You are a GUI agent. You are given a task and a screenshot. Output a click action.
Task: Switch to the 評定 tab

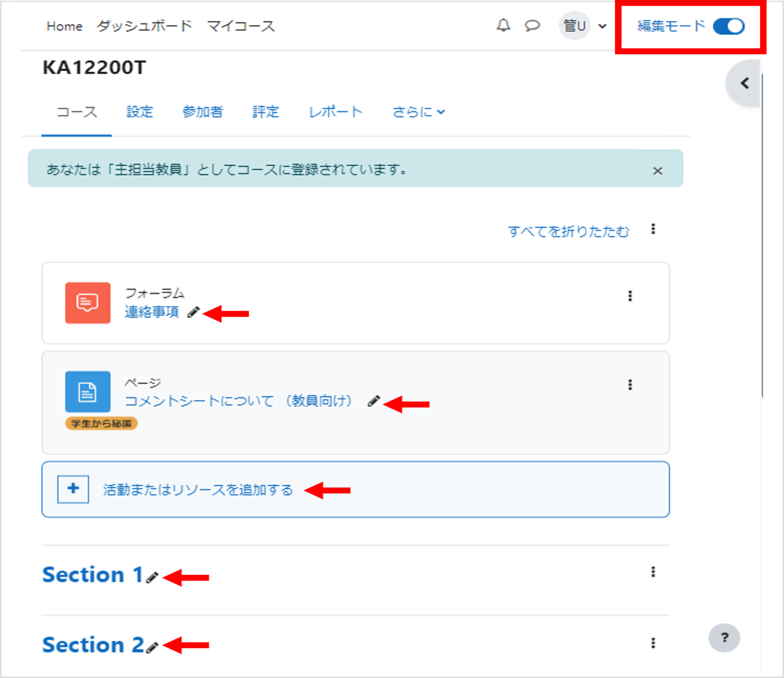click(x=265, y=112)
